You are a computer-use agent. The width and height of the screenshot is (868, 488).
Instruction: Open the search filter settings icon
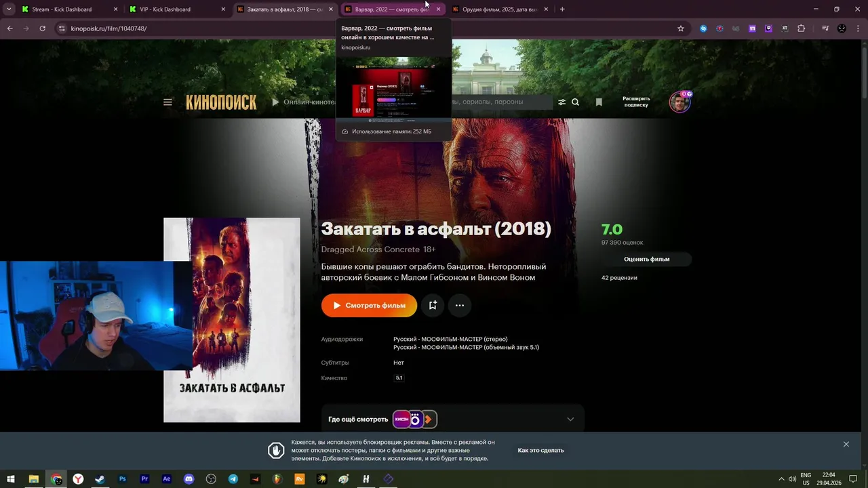[x=561, y=102]
